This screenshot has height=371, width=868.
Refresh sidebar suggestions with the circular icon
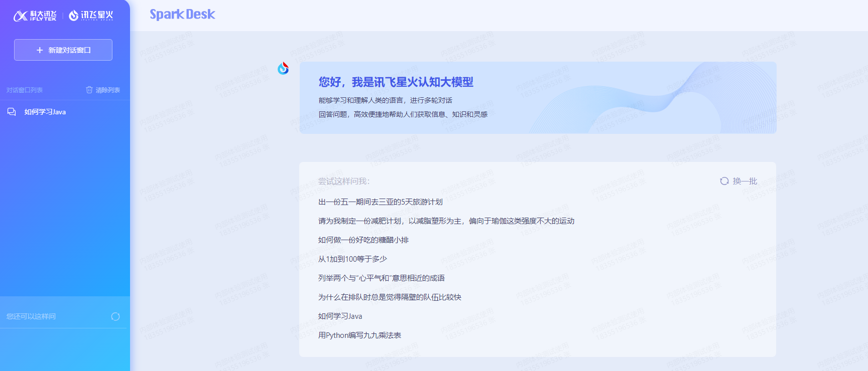tap(115, 316)
